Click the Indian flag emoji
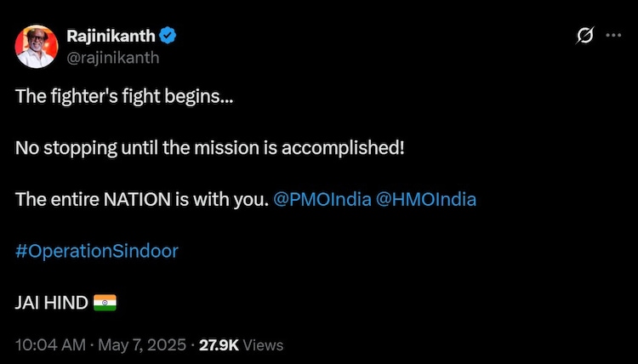638x364 pixels. [105, 302]
